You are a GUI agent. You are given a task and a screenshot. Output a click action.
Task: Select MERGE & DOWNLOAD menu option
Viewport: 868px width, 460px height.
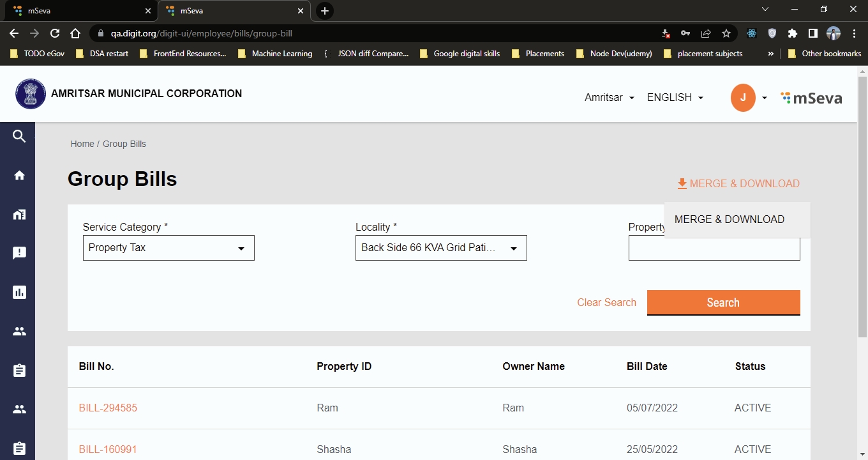tap(730, 220)
